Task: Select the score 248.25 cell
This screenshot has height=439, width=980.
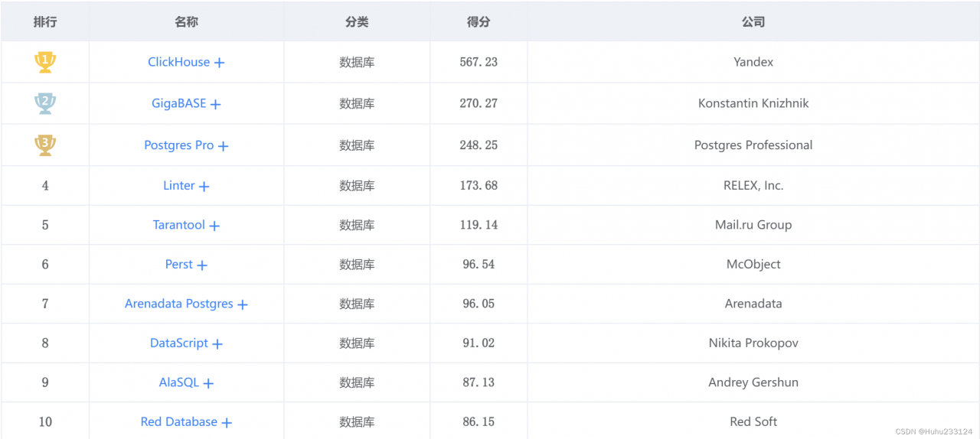Action: pos(479,145)
